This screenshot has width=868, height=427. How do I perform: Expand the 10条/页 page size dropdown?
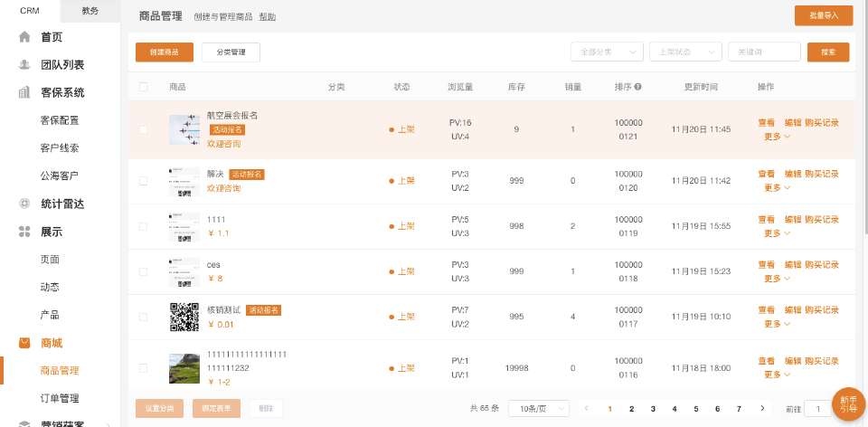coord(538,409)
